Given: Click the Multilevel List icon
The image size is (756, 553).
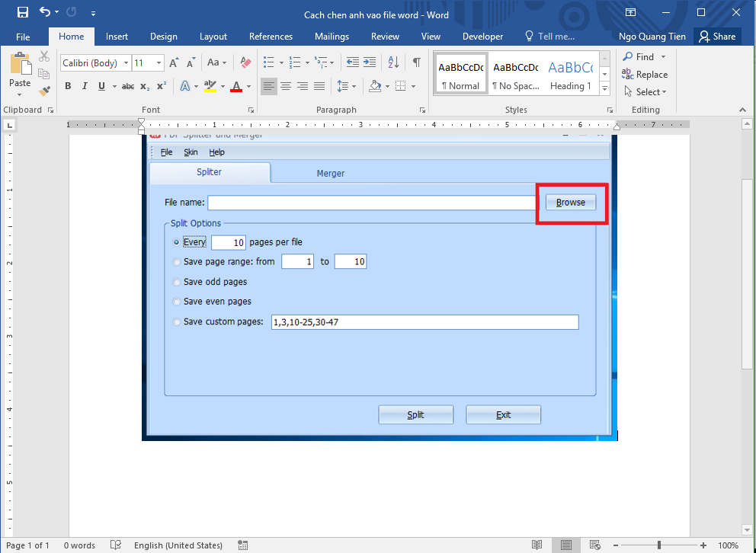Looking at the screenshot, I should point(321,62).
